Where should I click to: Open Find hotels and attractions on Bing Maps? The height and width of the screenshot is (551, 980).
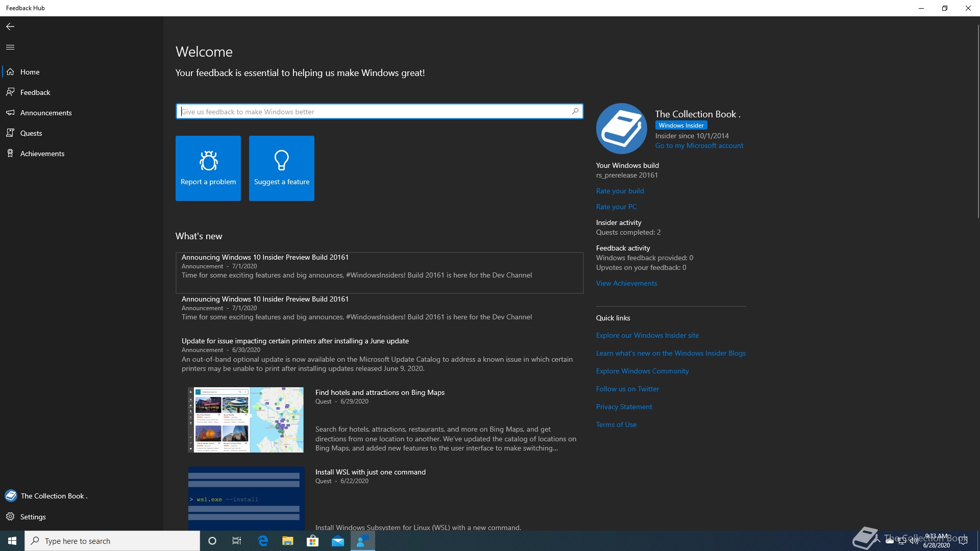click(380, 392)
